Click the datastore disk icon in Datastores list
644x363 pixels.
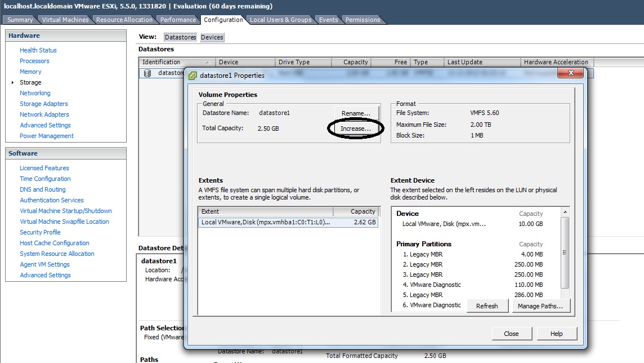[x=147, y=73]
